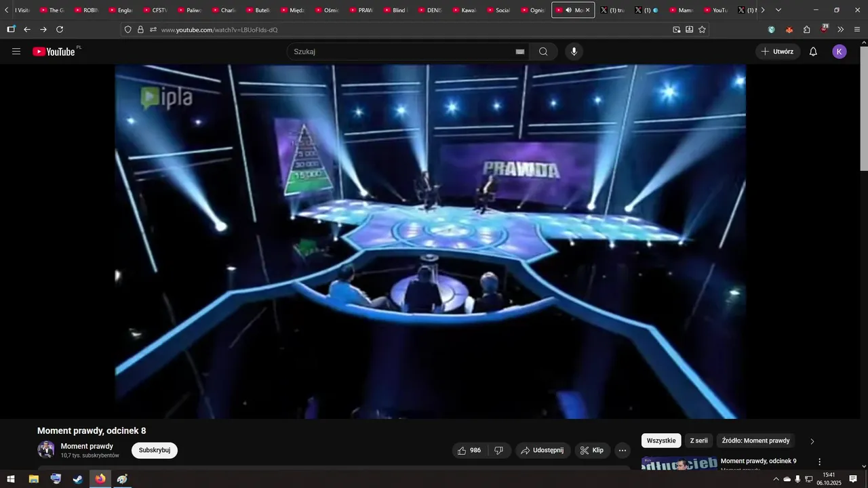
Task: Show site security lock info
Action: click(x=140, y=30)
